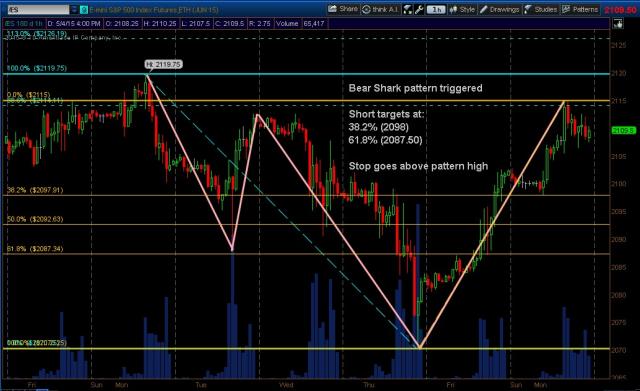Click the 'Bear Shark pattern triggered' note
This screenshot has height=391, width=640.
416,88
